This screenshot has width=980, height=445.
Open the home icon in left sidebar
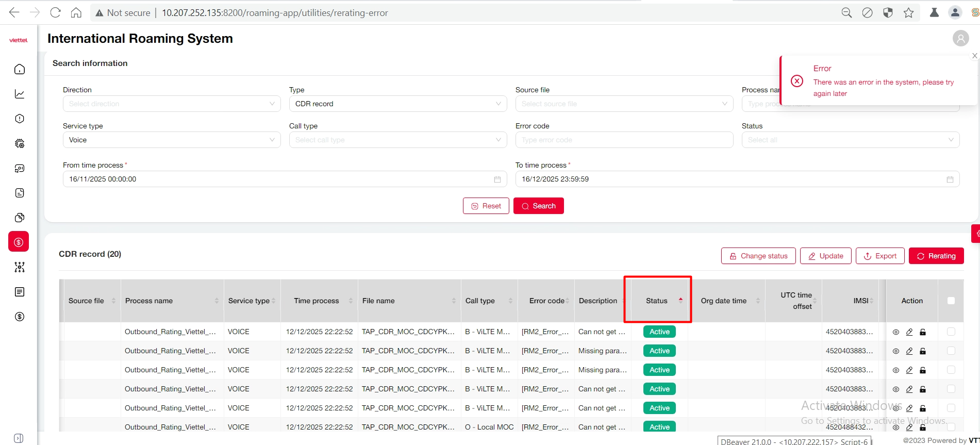(20, 69)
